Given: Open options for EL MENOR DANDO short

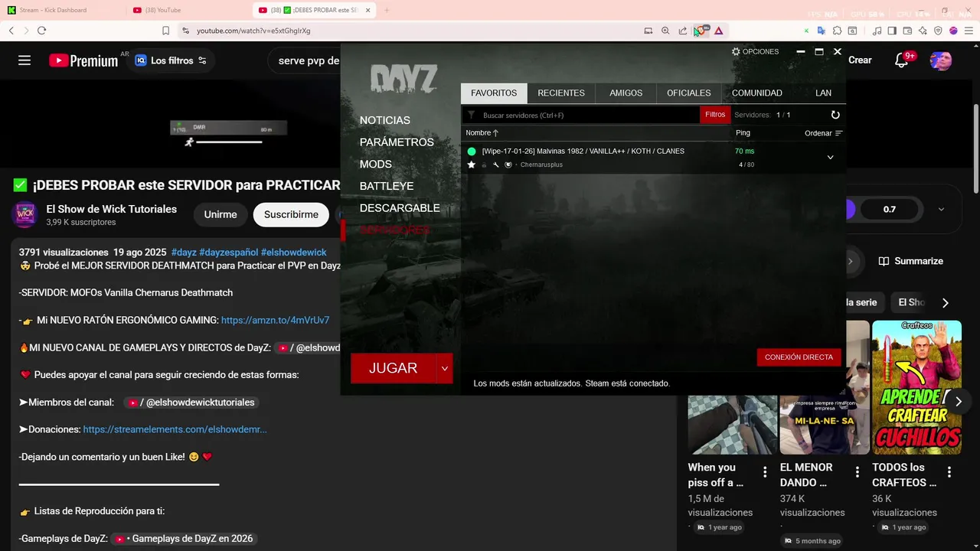Looking at the screenshot, I should (x=857, y=472).
